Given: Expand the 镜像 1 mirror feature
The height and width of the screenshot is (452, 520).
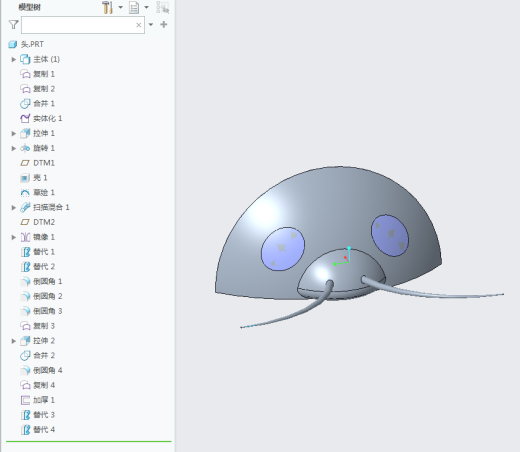Looking at the screenshot, I should [14, 237].
